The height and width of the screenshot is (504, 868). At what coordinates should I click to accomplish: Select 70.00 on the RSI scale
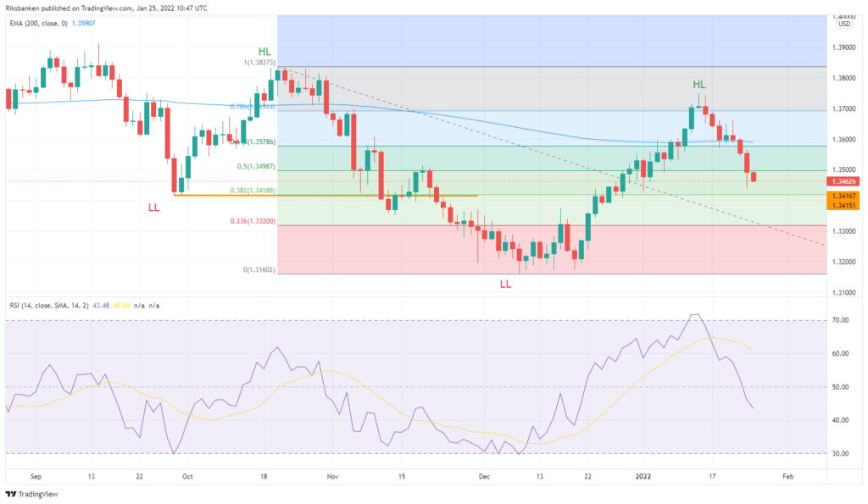click(x=840, y=320)
